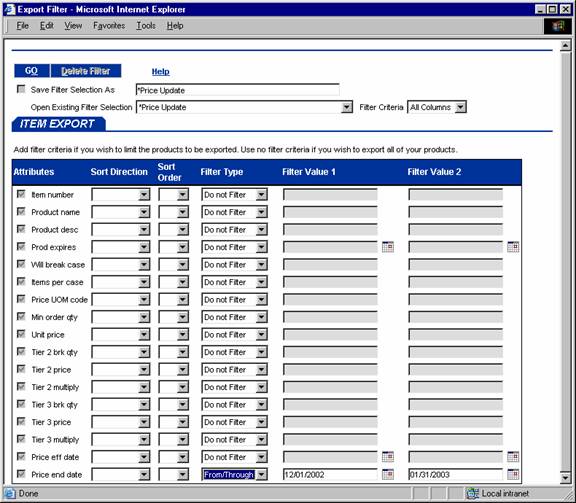Click the Local intranet zone icon

click(x=472, y=493)
